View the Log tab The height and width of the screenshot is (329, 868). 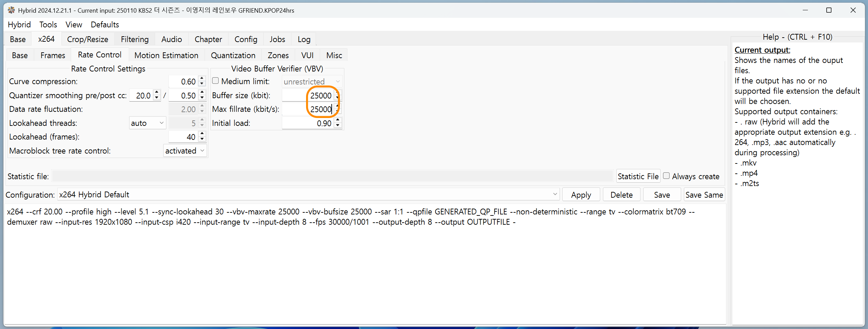304,39
